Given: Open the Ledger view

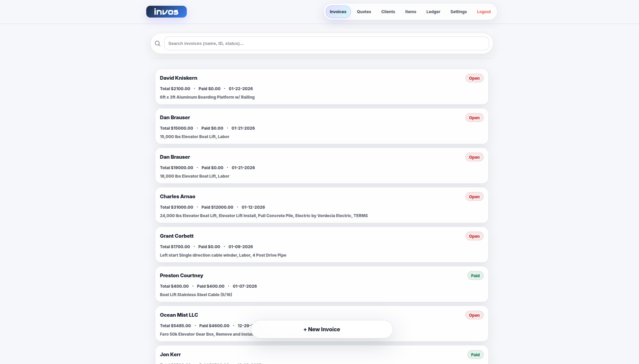Looking at the screenshot, I should point(433,11).
